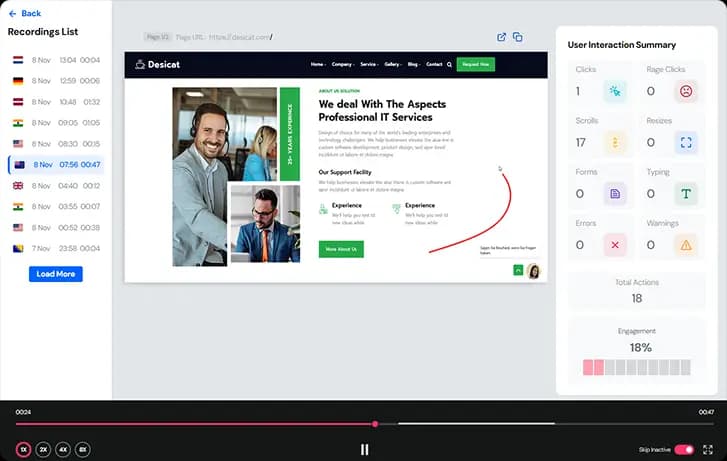The image size is (727, 461).
Task: Click the Typing T icon
Action: tap(686, 193)
